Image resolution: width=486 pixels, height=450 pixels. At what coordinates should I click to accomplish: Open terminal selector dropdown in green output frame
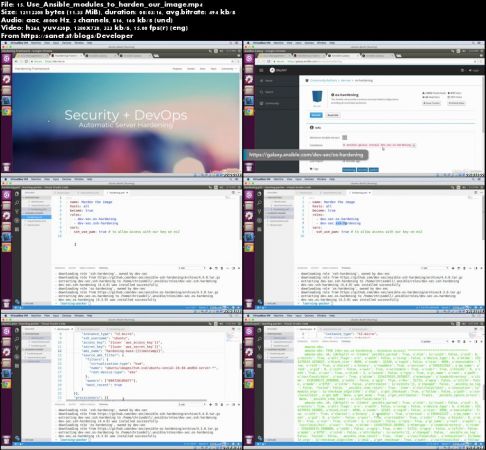coord(434,341)
